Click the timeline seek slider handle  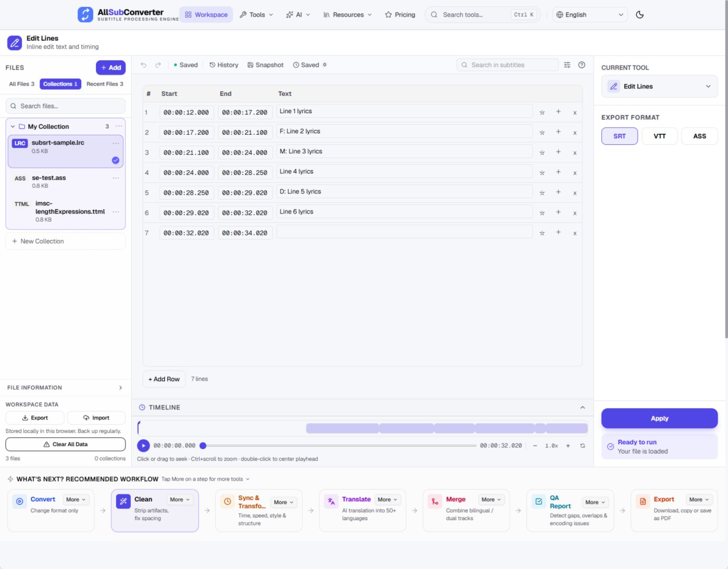(x=203, y=446)
